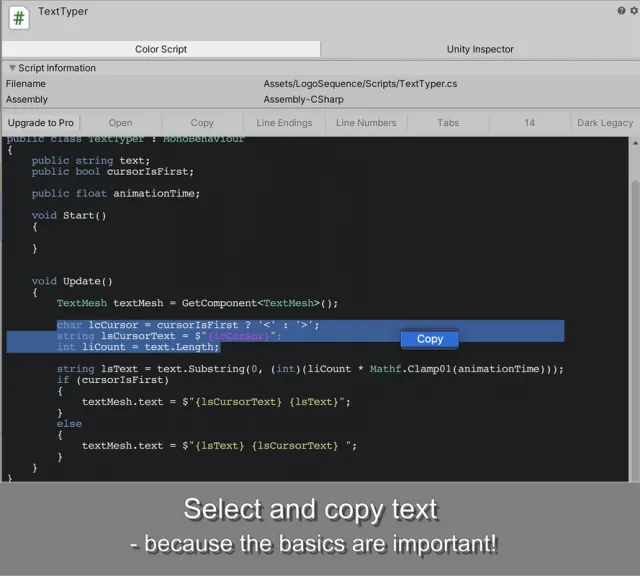Click the TextTyper title text
This screenshot has width=640, height=576.
(x=63, y=11)
